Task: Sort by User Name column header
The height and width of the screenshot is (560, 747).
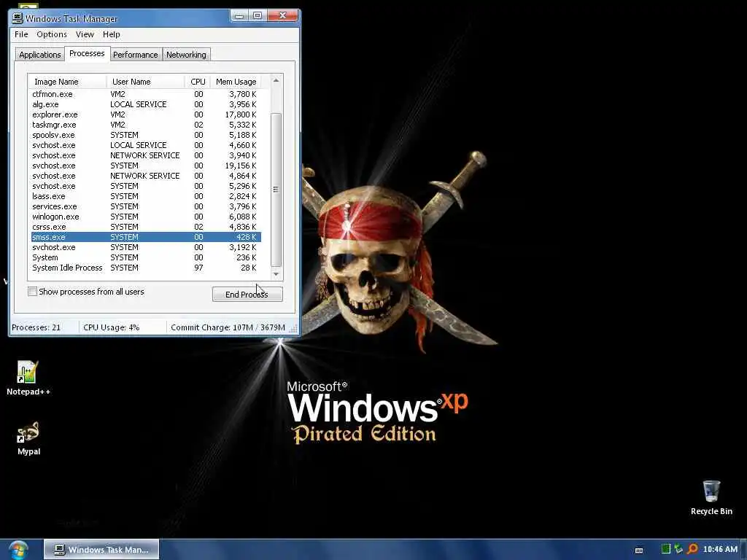Action: point(145,82)
